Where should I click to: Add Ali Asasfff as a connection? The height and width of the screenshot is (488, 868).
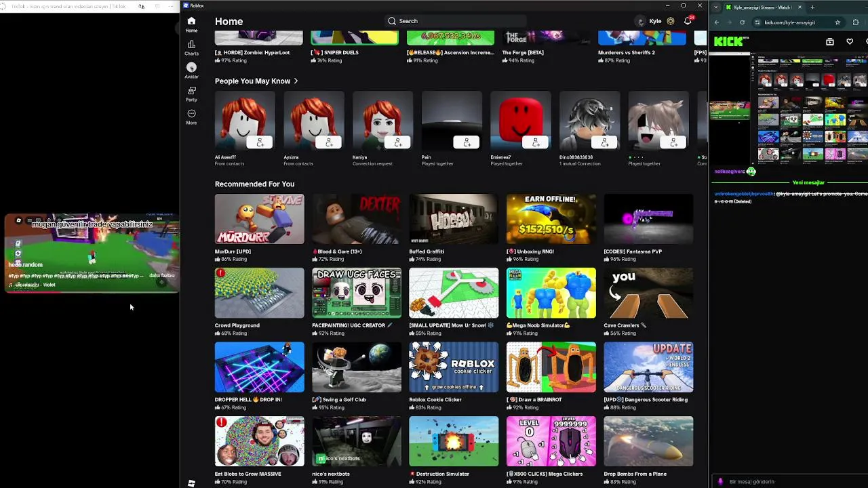click(260, 142)
